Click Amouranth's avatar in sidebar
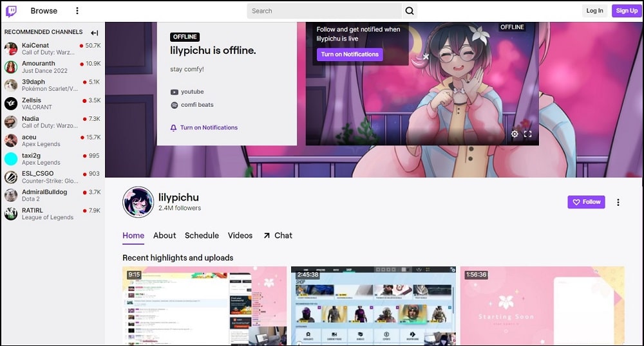Screen dimensions: 644x346 pyautogui.click(x=11, y=67)
